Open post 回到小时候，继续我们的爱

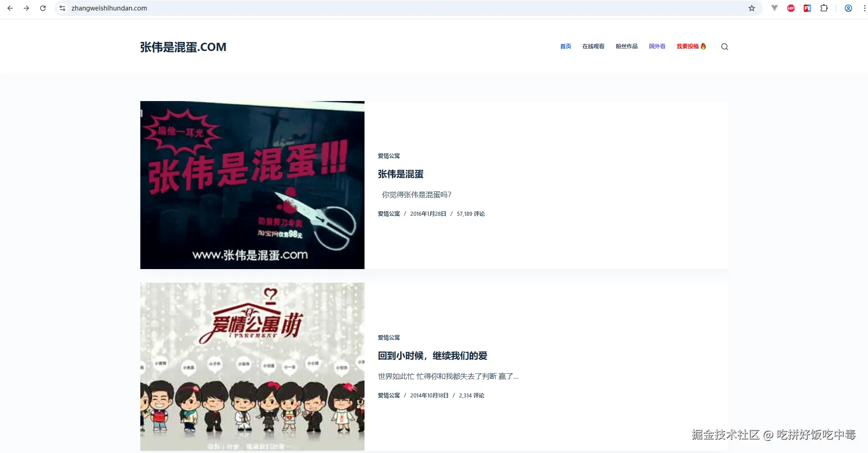pyautogui.click(x=432, y=356)
